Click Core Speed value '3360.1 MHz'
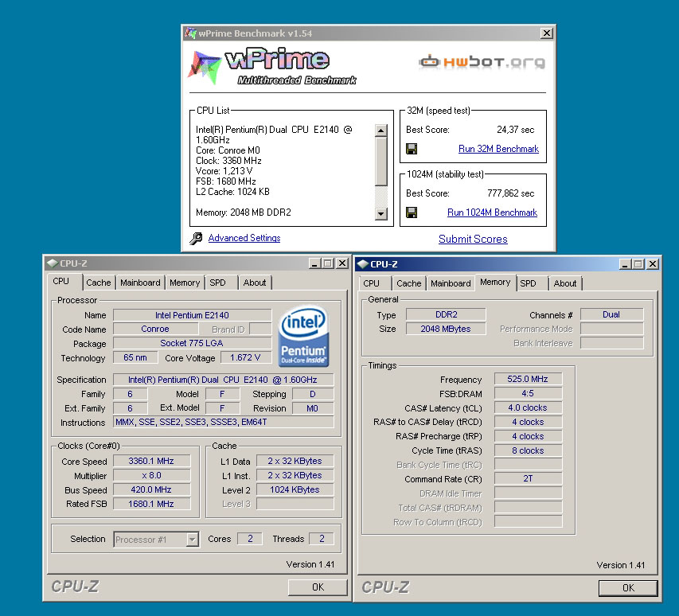Screen dimensions: 679x616 click(151, 461)
